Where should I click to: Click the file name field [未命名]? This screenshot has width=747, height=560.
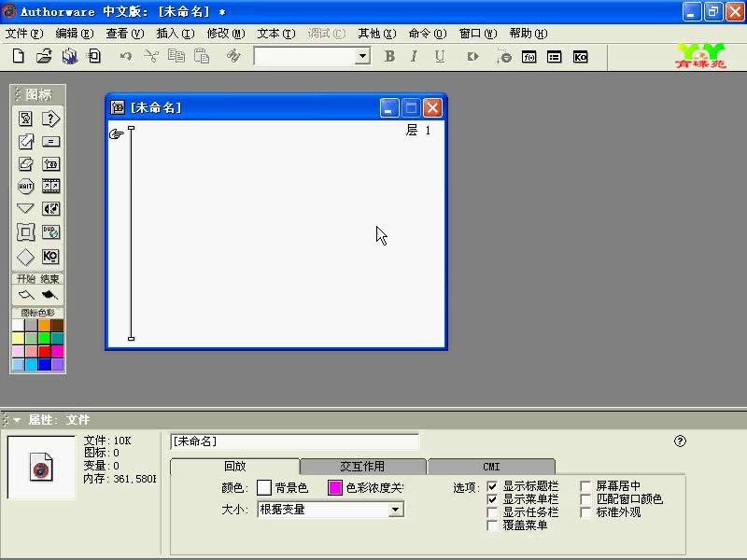(x=294, y=441)
